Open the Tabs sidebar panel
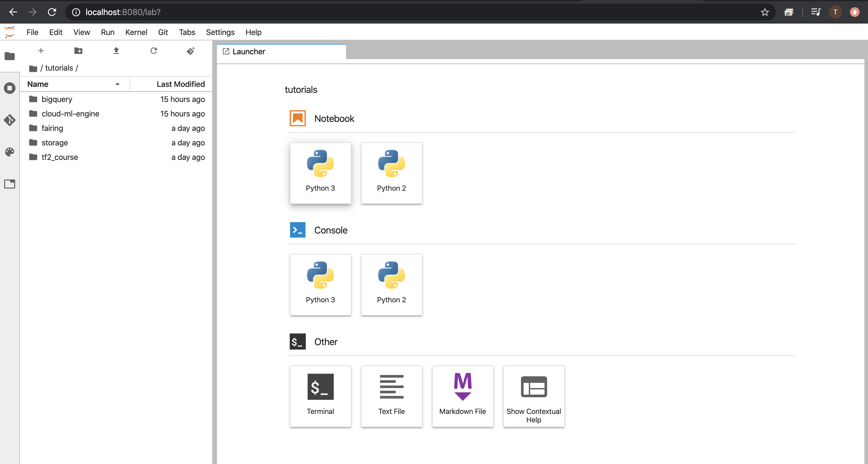868x464 pixels. point(9,184)
